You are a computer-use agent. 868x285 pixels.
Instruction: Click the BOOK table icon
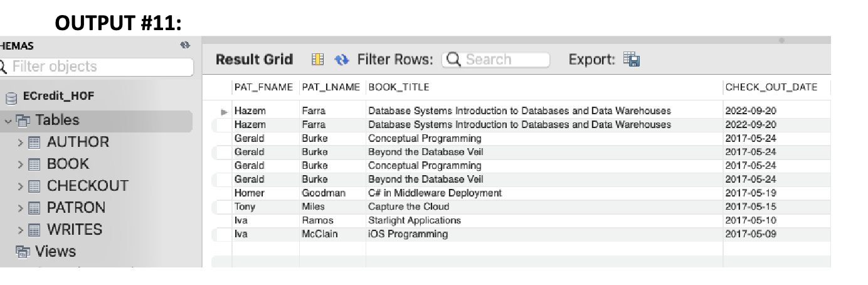tap(35, 164)
